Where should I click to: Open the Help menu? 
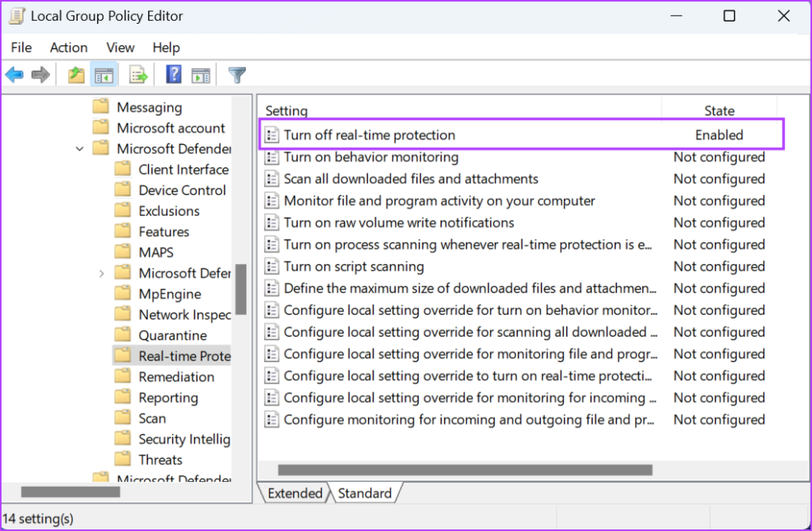[167, 48]
